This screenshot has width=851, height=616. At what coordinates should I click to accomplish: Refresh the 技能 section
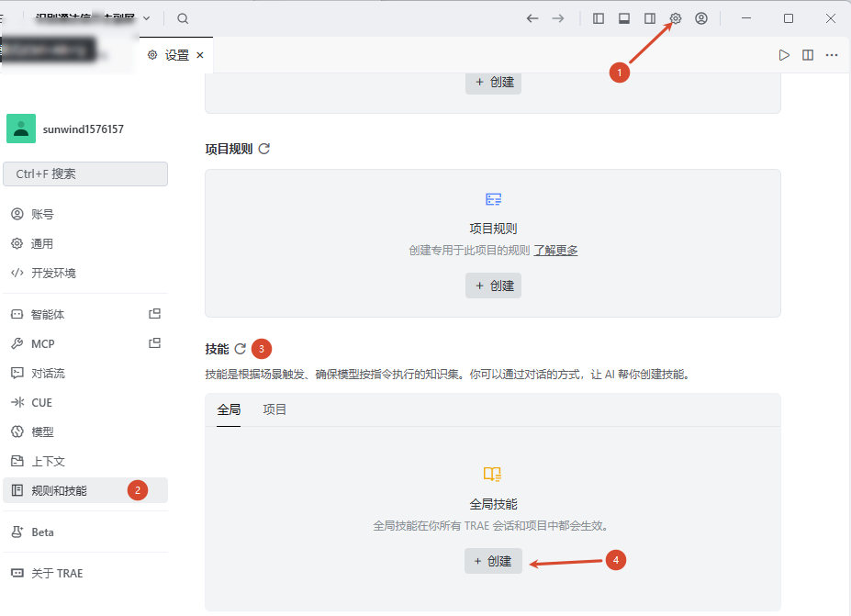tap(241, 349)
